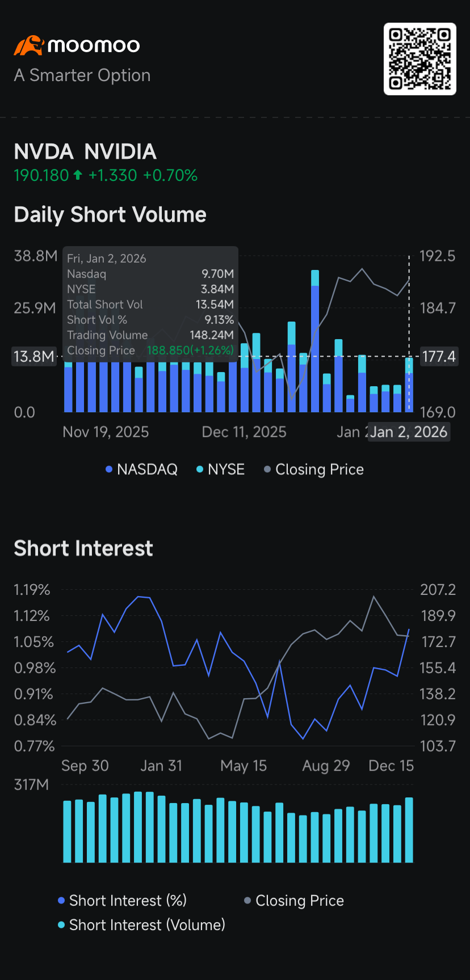This screenshot has width=470, height=980.
Task: Click the Dec 11, 2025 axis date
Action: [x=244, y=432]
